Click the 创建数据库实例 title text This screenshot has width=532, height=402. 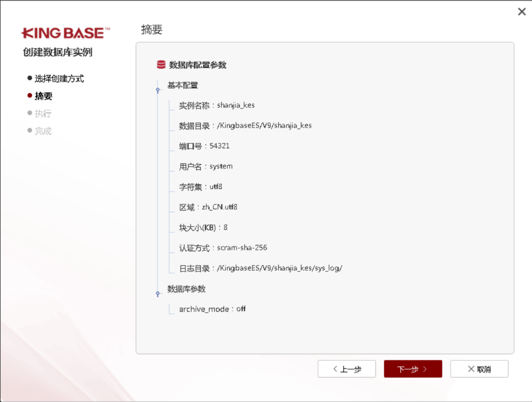[58, 52]
